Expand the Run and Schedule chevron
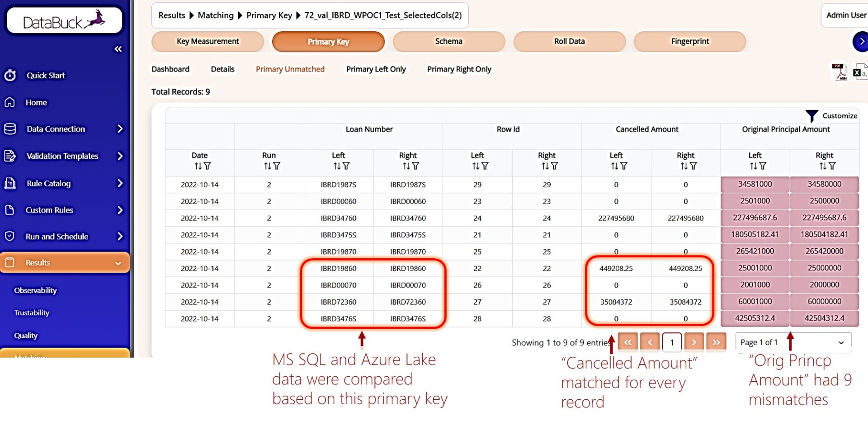 click(x=120, y=236)
